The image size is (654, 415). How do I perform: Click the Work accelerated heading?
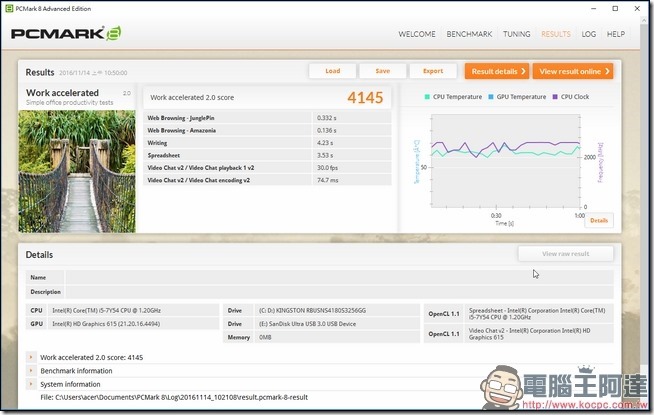pyautogui.click(x=62, y=93)
